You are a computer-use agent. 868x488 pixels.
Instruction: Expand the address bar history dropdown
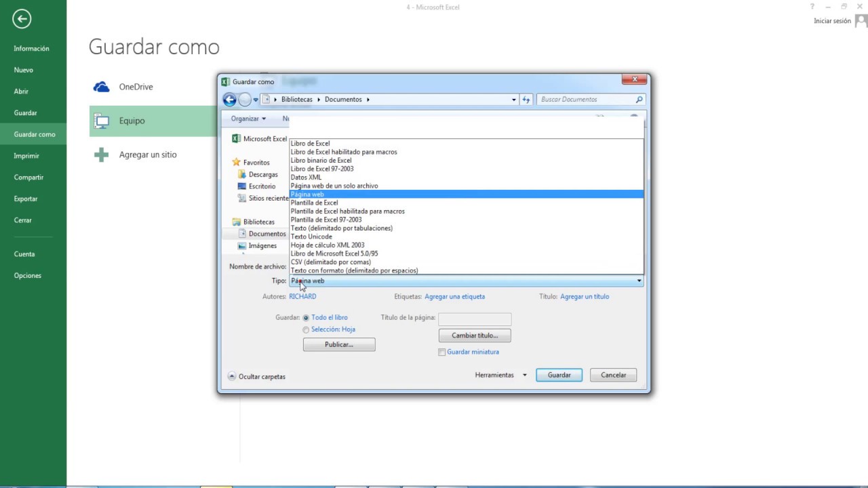(514, 100)
